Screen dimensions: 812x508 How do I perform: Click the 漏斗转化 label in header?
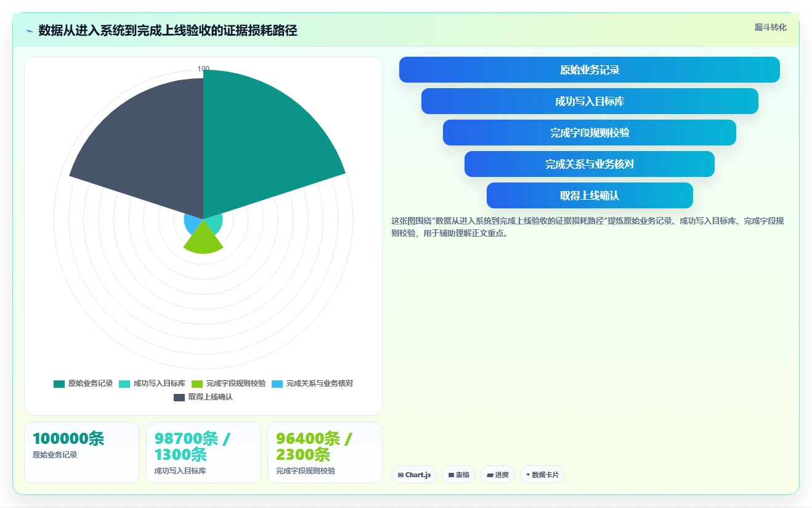point(770,27)
